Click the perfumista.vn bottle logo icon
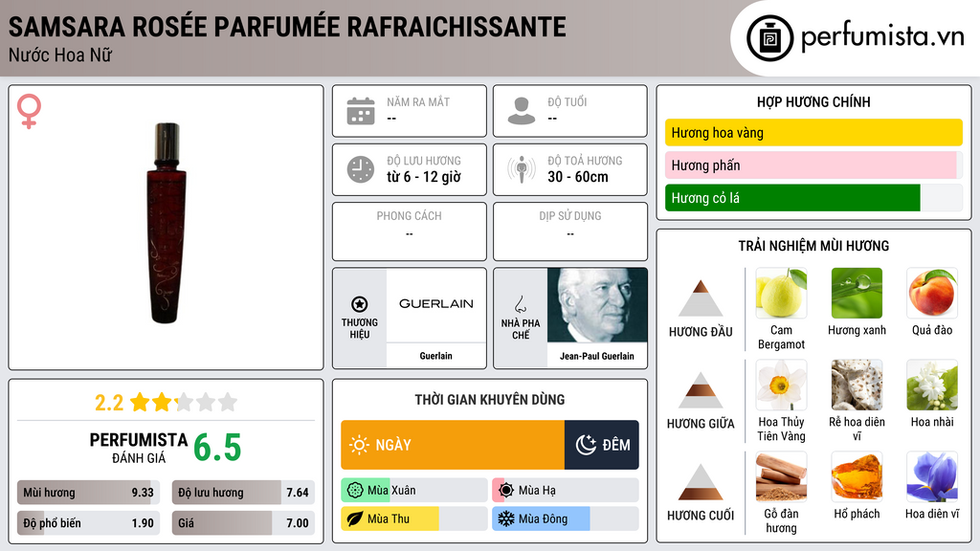The width and height of the screenshot is (980, 551). (769, 38)
